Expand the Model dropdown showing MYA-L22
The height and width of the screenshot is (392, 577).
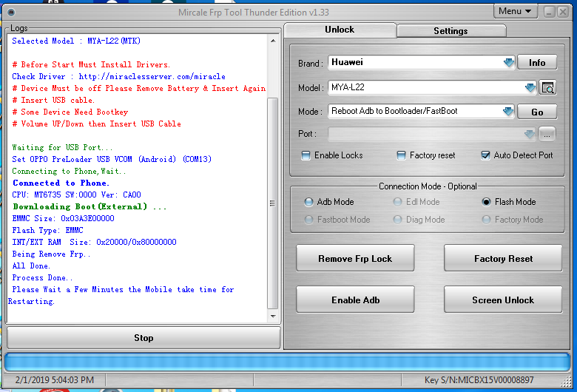coord(530,87)
